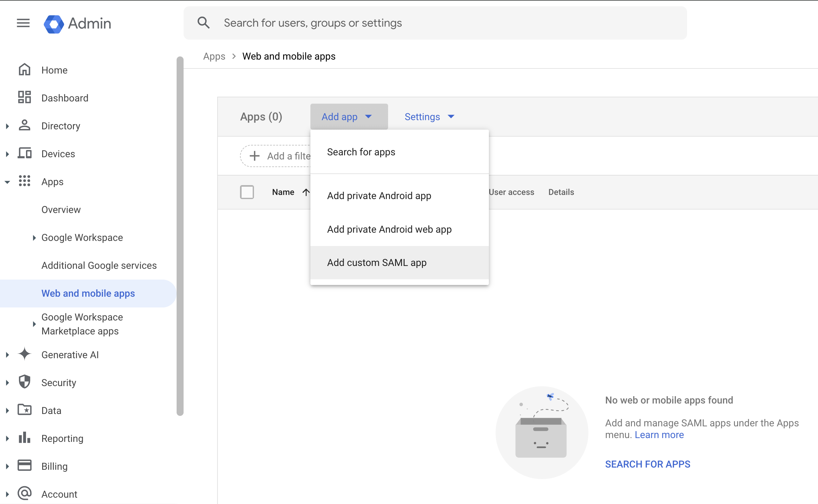Open the hamburger main menu
Viewport: 818px width, 504px height.
click(23, 23)
